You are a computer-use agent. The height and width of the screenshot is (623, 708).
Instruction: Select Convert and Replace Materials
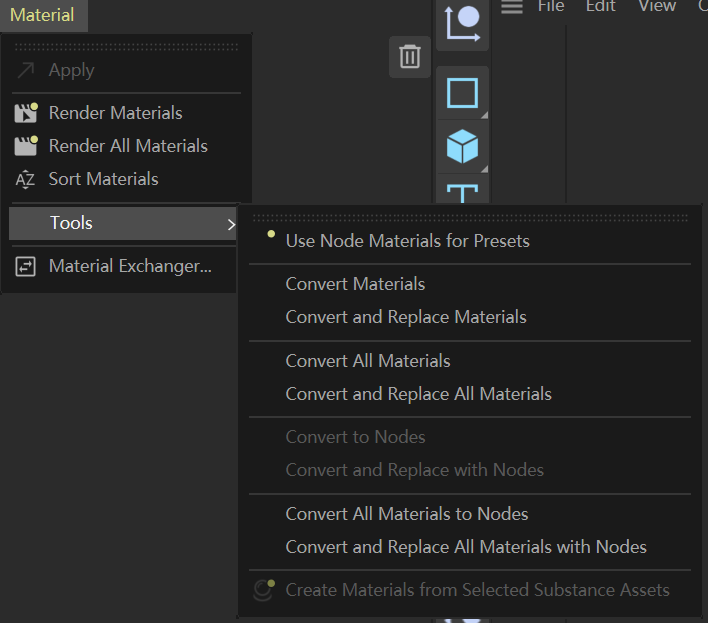[x=406, y=317]
